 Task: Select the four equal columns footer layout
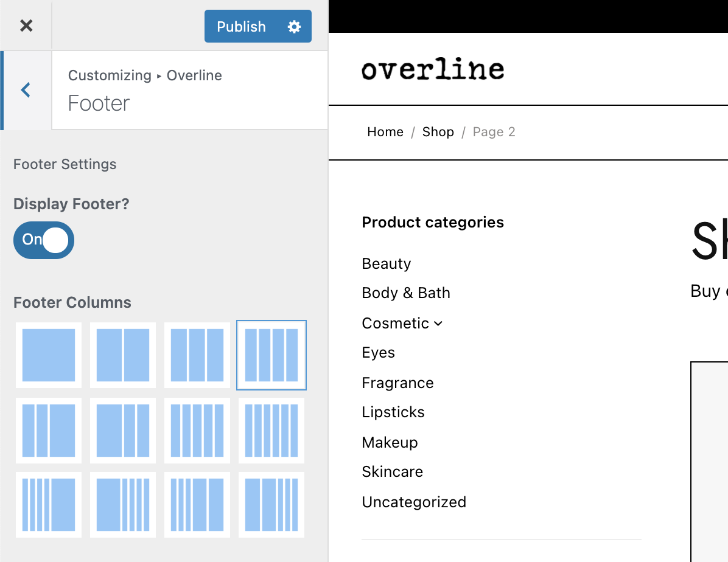tap(271, 355)
